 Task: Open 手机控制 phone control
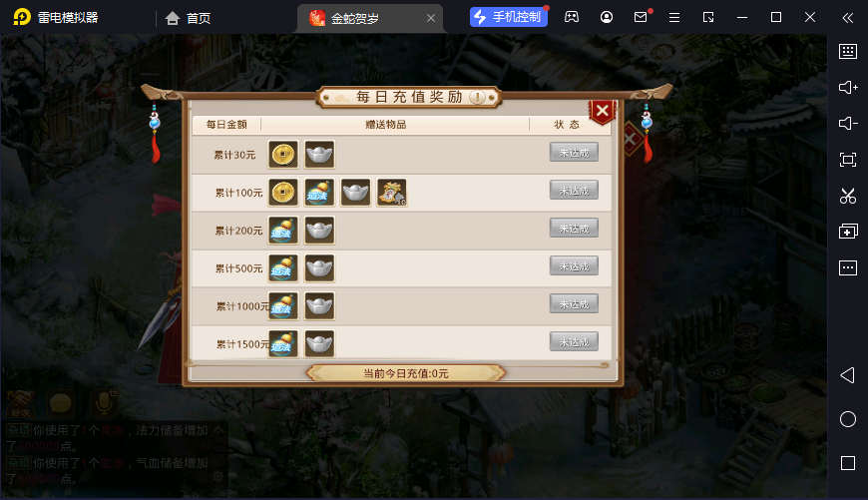509,17
